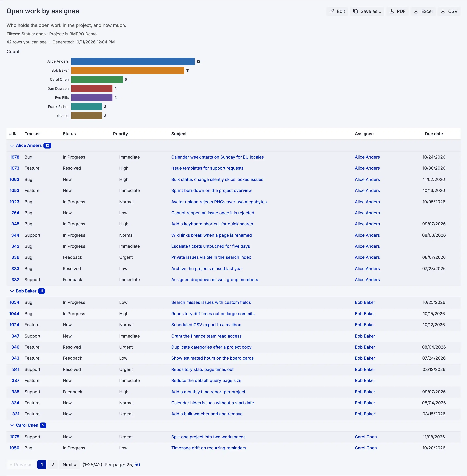The image size is (467, 476).
Task: Click the Assignee column header
Action: click(364, 134)
